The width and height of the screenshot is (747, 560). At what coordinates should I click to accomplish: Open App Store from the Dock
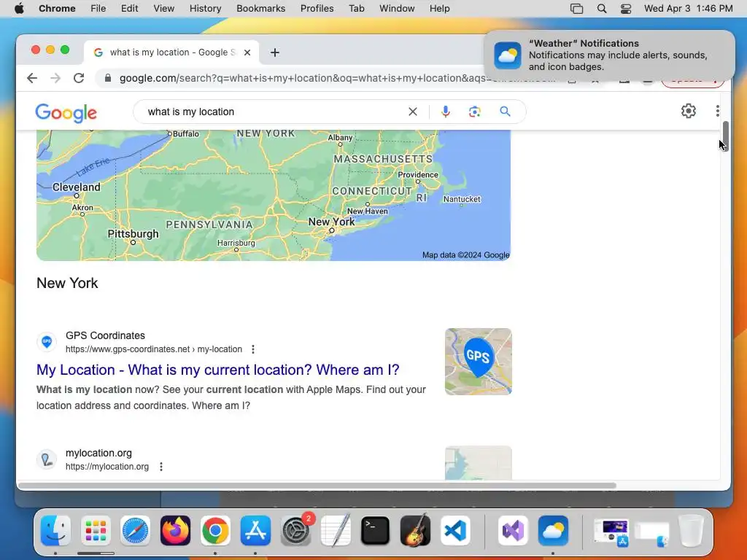tap(255, 531)
